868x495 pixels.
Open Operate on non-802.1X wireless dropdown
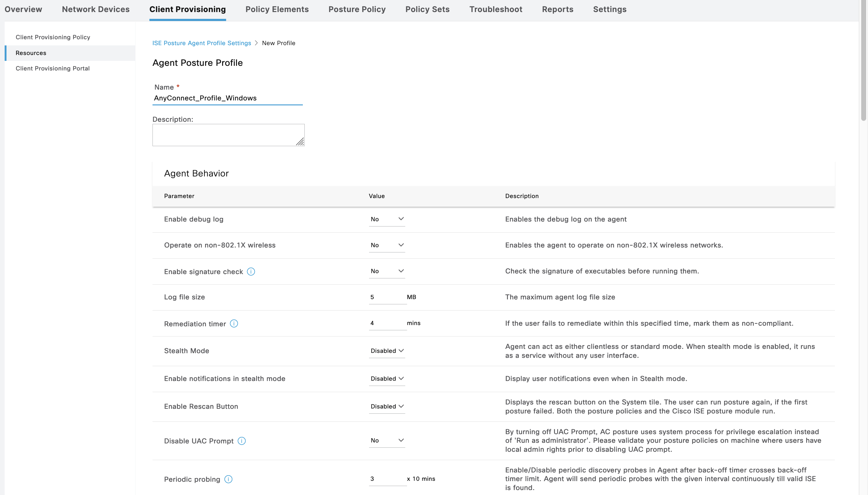pyautogui.click(x=387, y=245)
